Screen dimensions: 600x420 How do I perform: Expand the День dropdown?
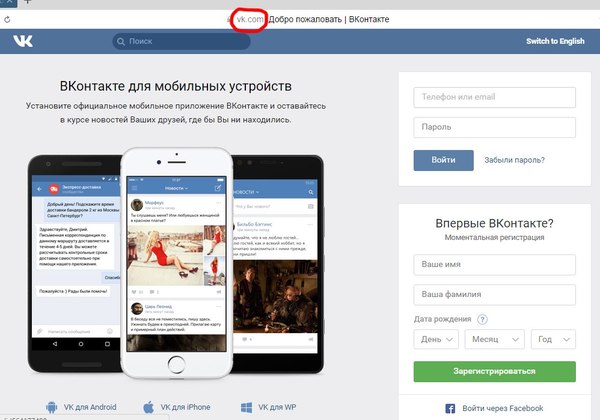click(x=436, y=339)
